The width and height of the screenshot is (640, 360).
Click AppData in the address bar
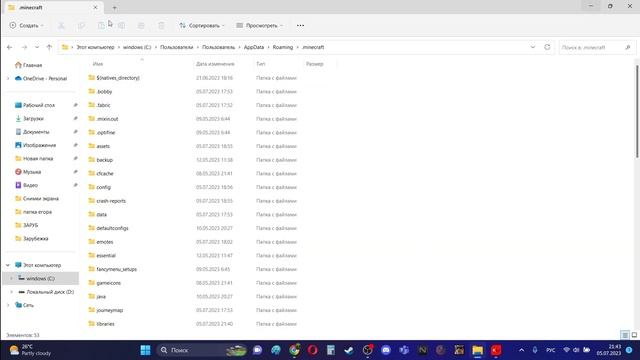(254, 47)
